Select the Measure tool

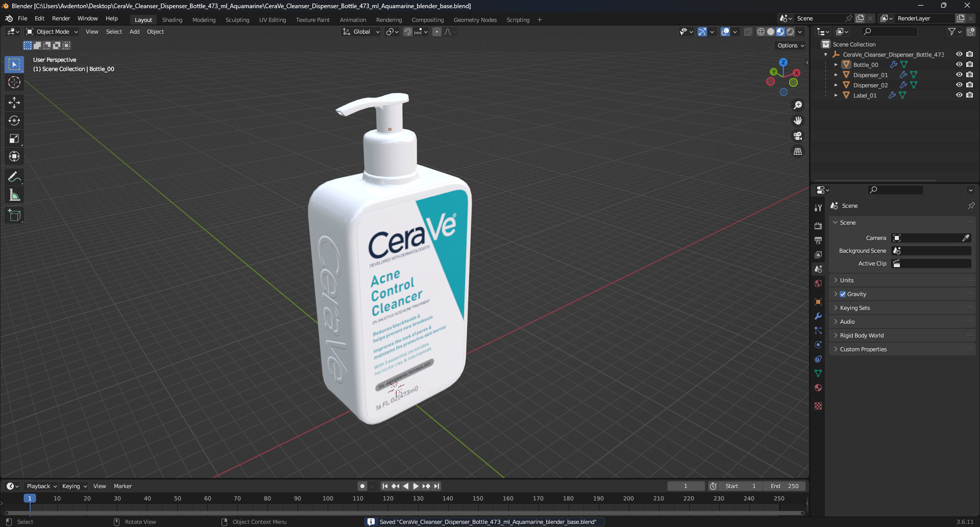point(14,195)
